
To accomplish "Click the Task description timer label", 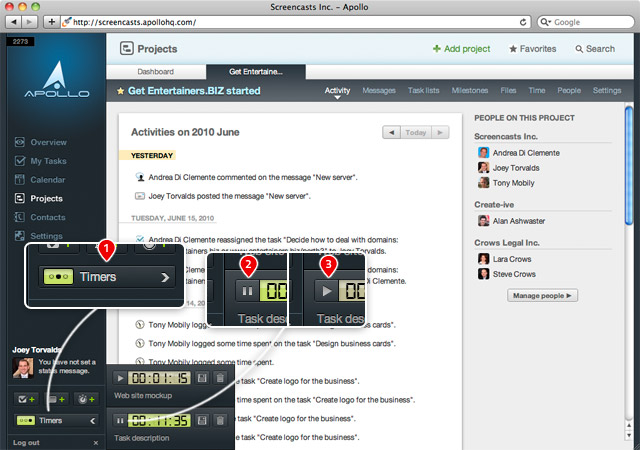I will click(142, 438).
